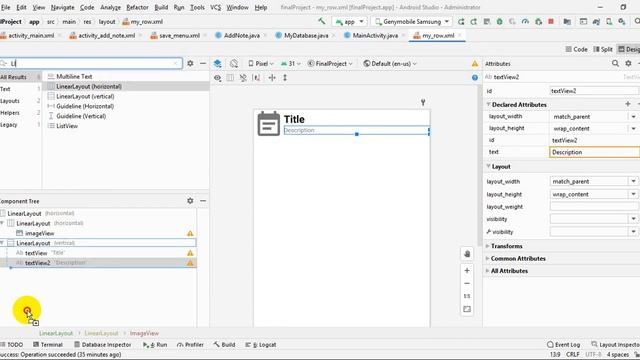Expand the Common Attributes section

click(488, 258)
